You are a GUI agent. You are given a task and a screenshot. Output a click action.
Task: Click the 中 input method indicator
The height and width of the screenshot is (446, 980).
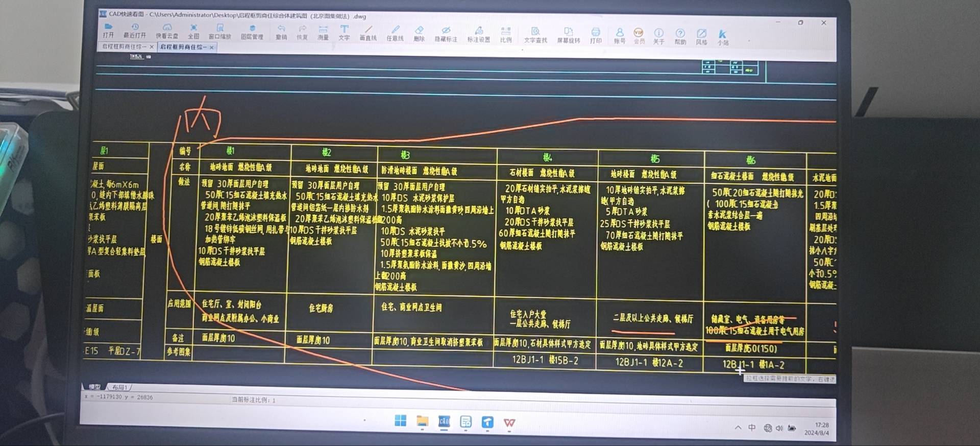[752, 427]
